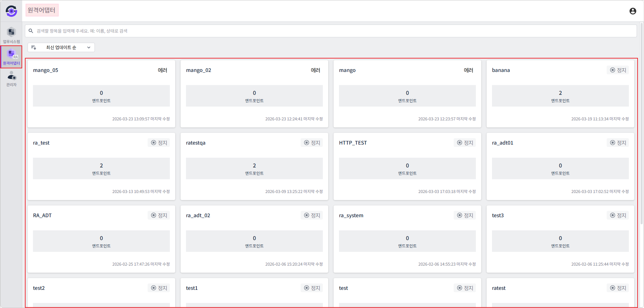
Task: Click the 에러 status on mango card
Action: point(468,70)
